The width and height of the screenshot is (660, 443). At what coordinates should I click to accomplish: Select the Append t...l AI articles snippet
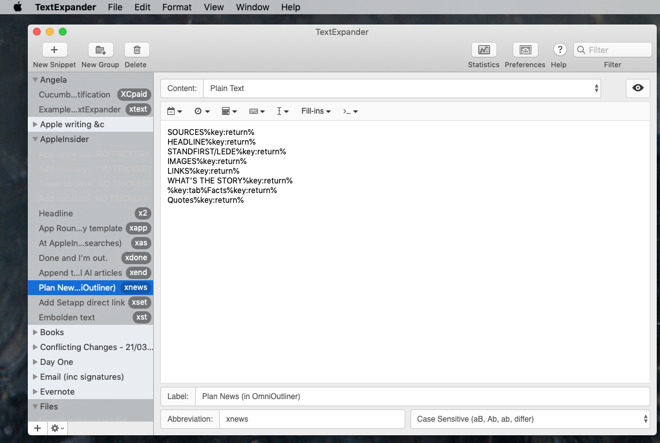(x=91, y=273)
